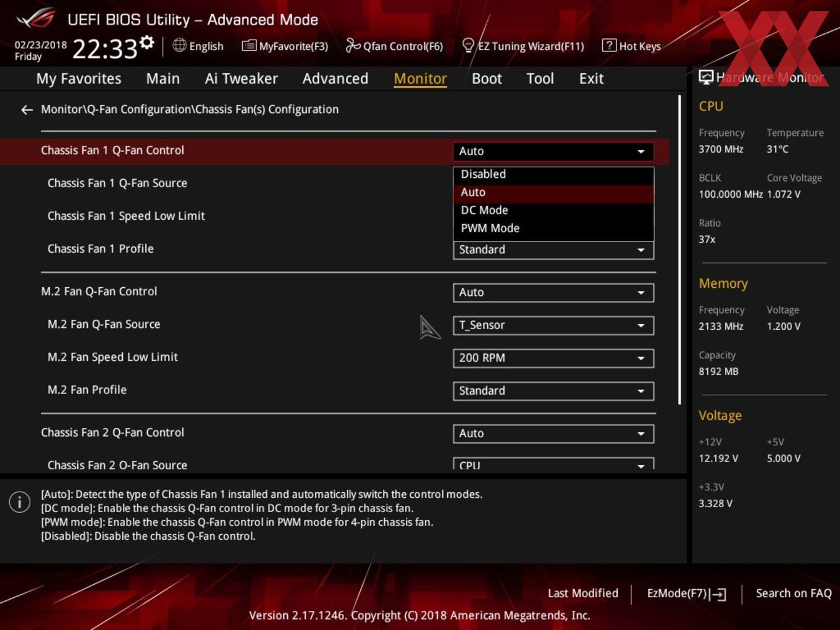This screenshot has width=840, height=630.
Task: Select Chassis Fan 2 Q-Fan Control label
Action: click(x=112, y=433)
